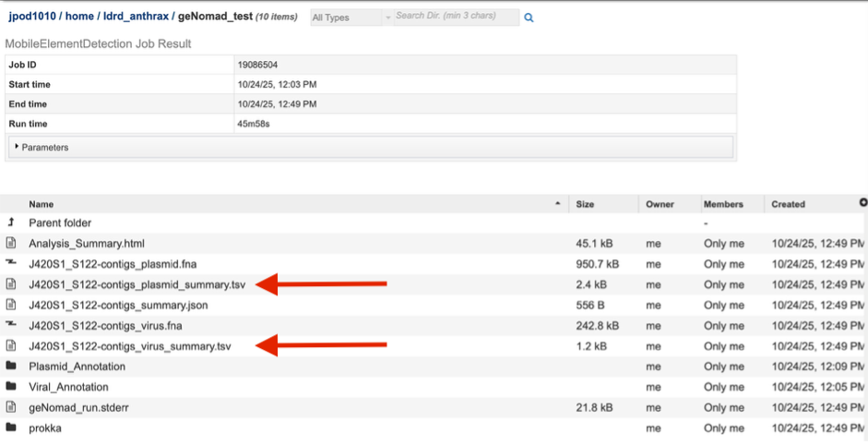Screen dimensions: 868x445
Task: Sort files by Created column header
Action: (x=788, y=204)
